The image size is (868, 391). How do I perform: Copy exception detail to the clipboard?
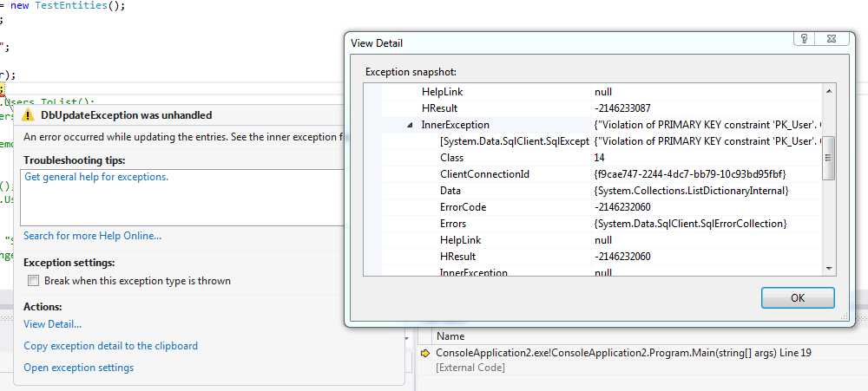click(110, 346)
